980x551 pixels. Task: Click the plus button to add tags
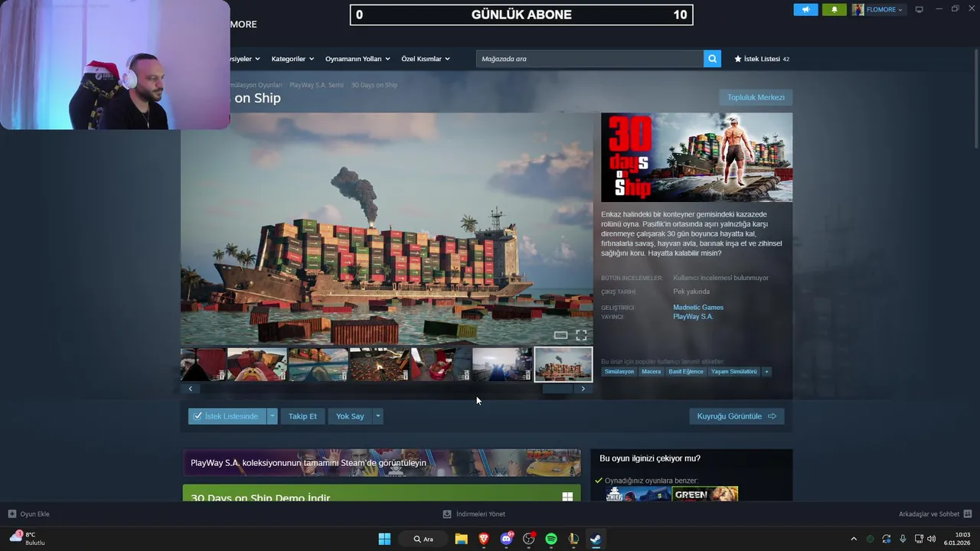[766, 372]
